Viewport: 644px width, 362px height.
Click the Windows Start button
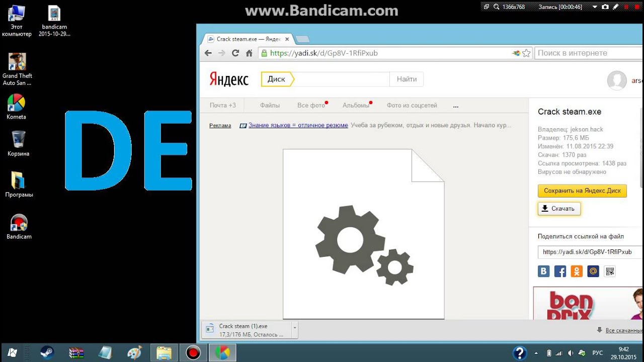13,353
